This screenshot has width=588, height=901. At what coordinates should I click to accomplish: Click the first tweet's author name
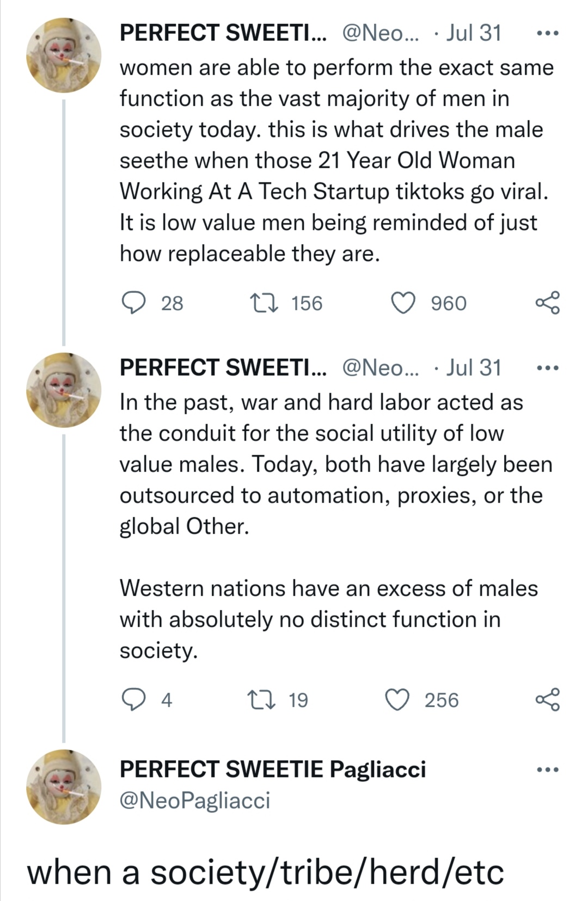coord(223,33)
